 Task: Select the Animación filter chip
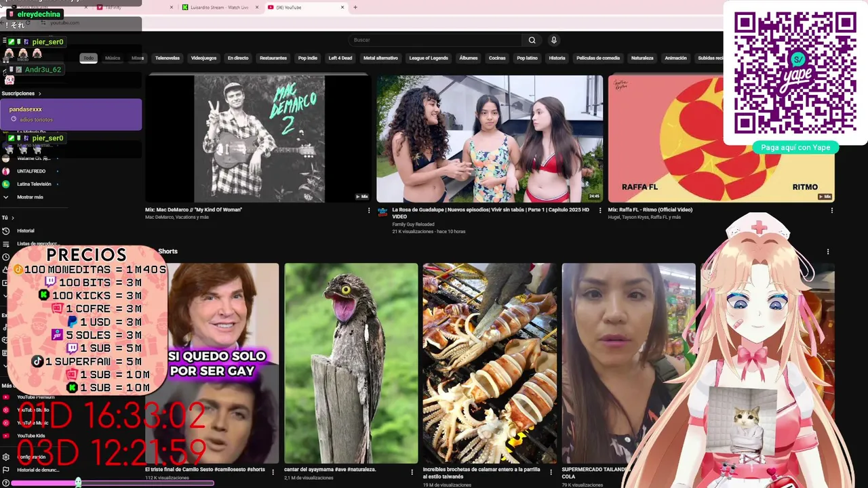pos(675,58)
